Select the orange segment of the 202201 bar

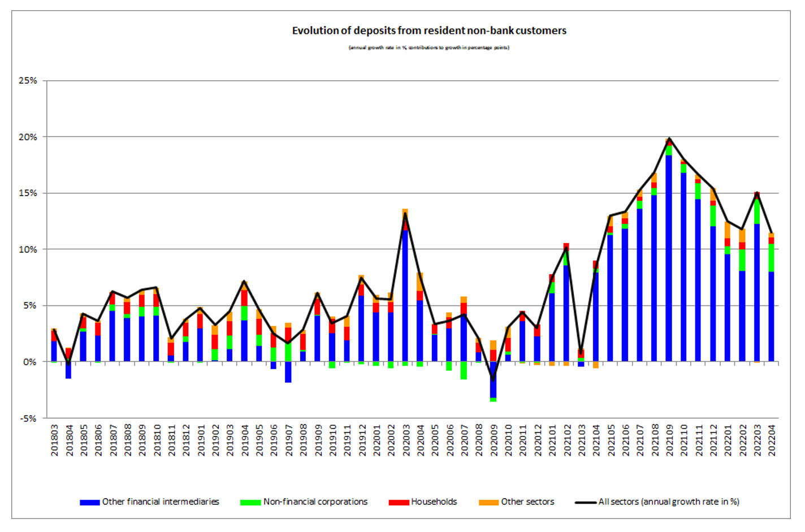(728, 230)
